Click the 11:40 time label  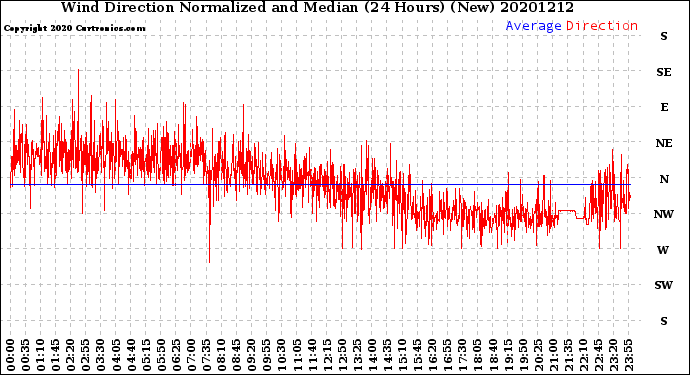click(312, 355)
